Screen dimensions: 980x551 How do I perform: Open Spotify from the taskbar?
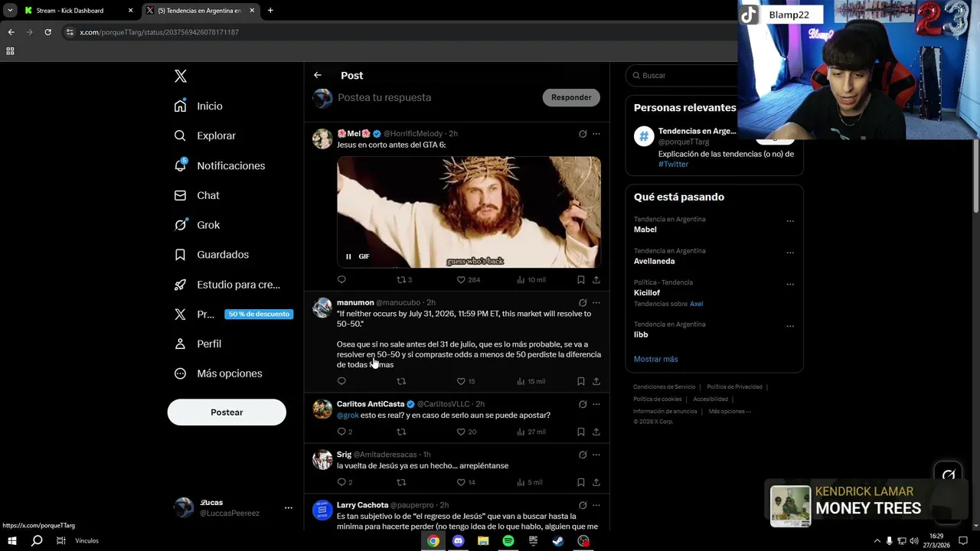[x=508, y=541]
